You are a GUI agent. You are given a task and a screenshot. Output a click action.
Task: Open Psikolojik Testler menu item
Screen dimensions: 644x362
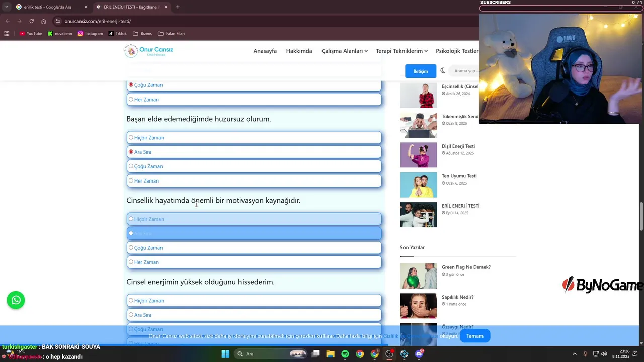(x=457, y=51)
